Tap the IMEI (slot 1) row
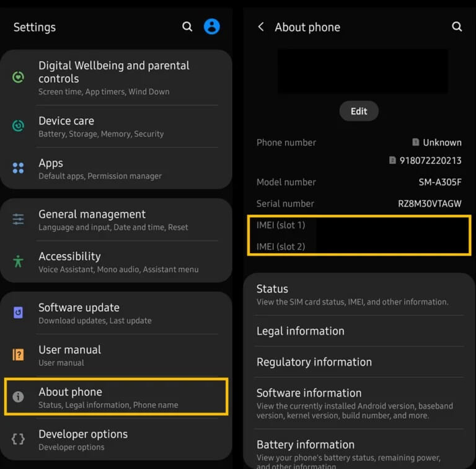 [358, 225]
